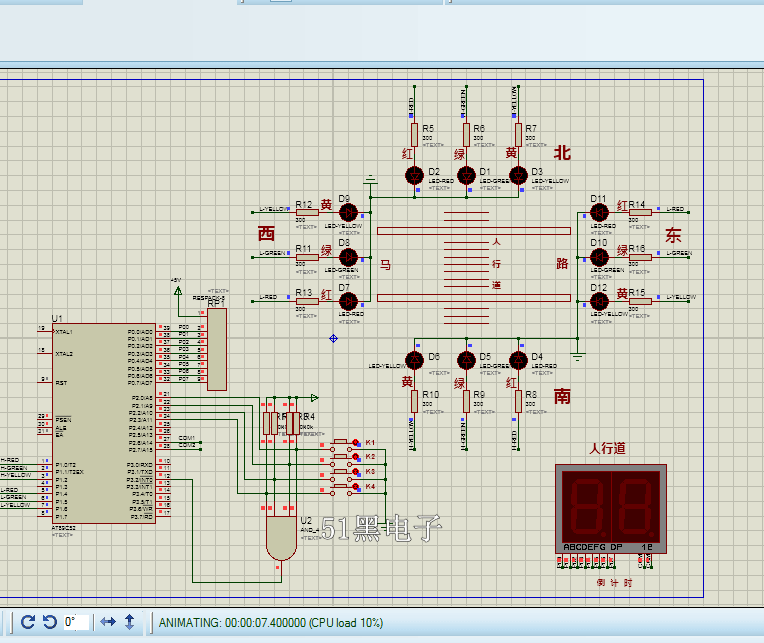Select east red LED D11
Viewport: 764px width, 643px height.
599,212
